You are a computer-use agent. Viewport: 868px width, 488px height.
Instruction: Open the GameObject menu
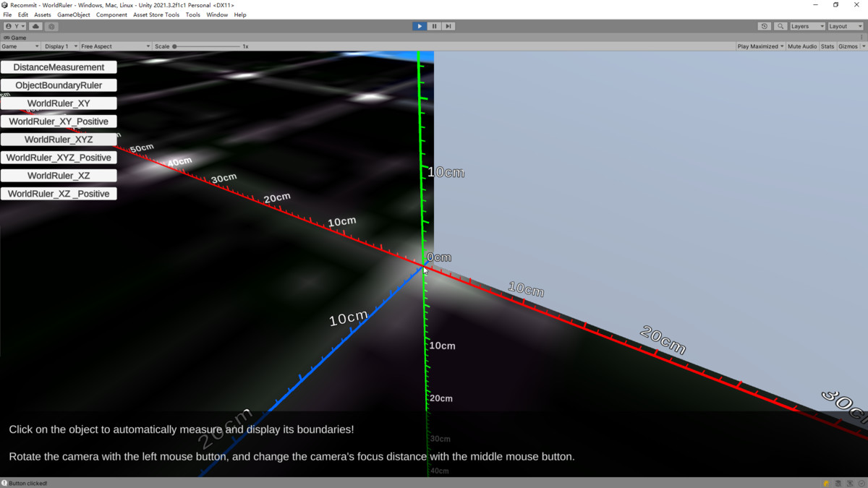(74, 14)
